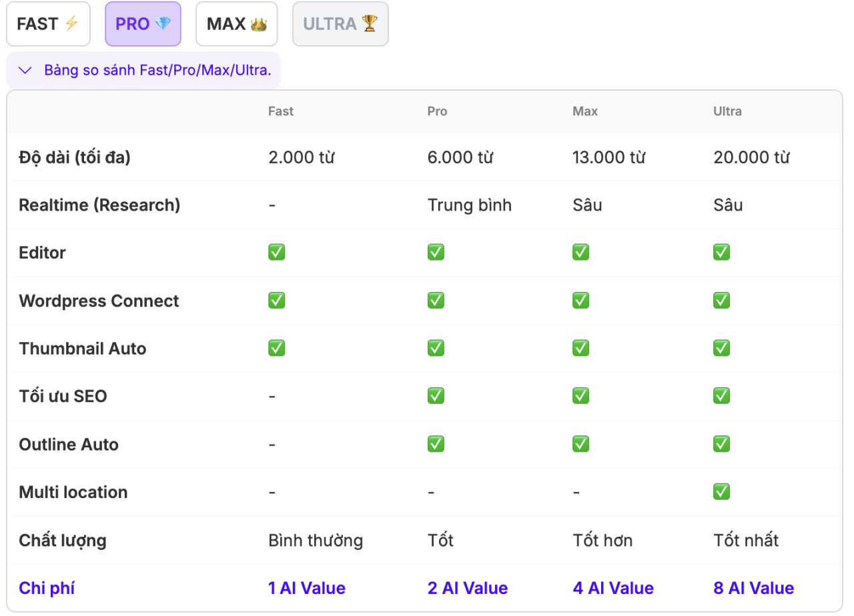This screenshot has width=854, height=616.
Task: Click the Multi location row label
Action: pos(73,493)
